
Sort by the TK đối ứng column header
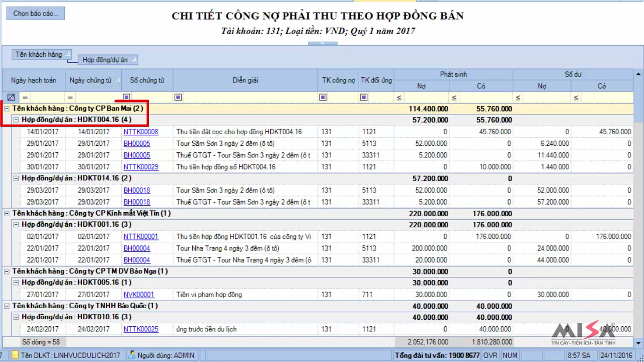pyautogui.click(x=376, y=80)
